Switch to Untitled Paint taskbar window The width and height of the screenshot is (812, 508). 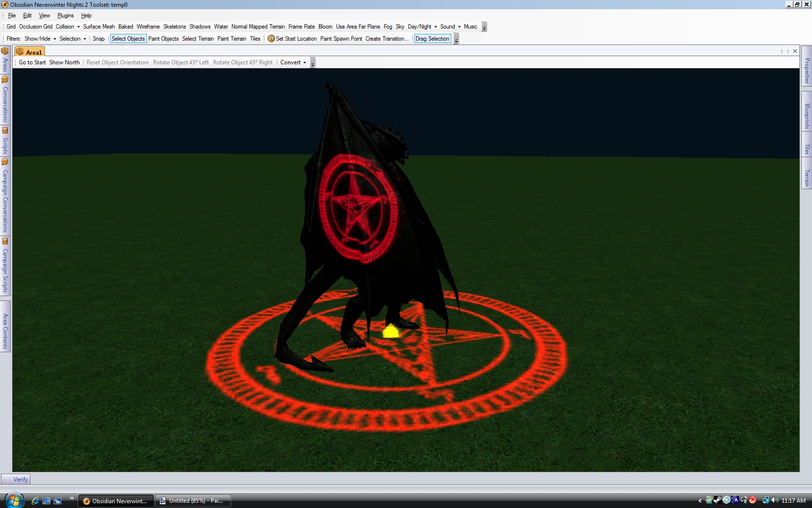pos(193,501)
